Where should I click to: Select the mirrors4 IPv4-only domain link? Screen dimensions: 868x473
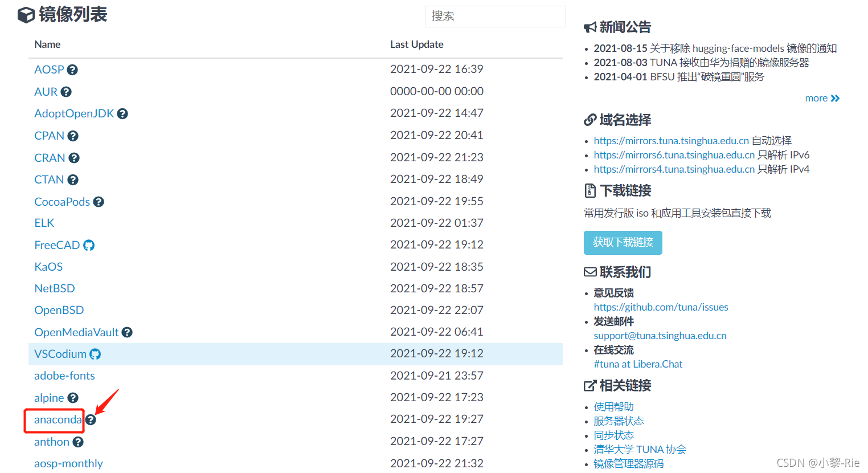coord(674,169)
